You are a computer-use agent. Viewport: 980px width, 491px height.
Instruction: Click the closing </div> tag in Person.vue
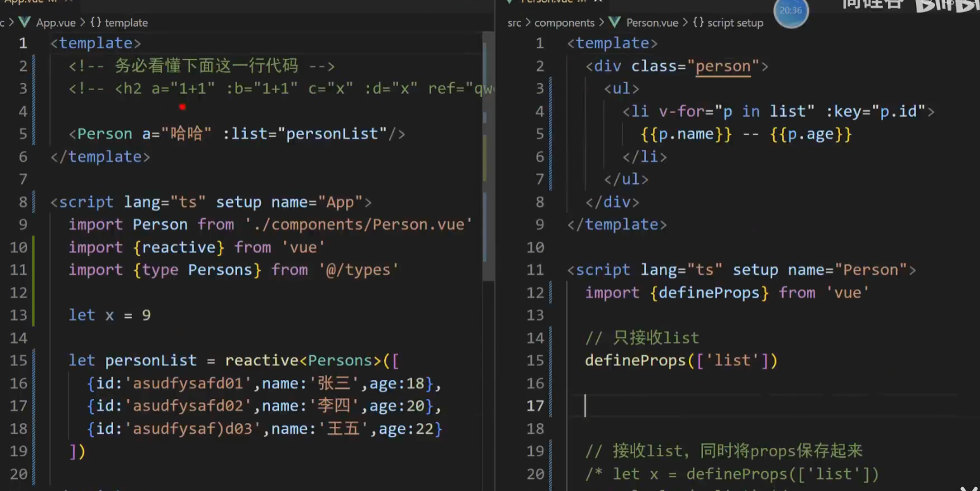point(612,202)
